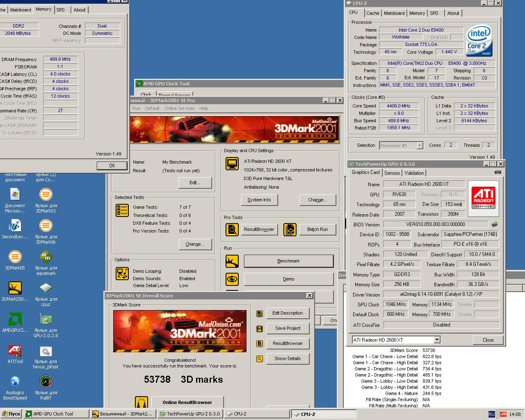The width and height of the screenshot is (525, 420).
Task: Click Change... under Selected Tests
Action: tap(195, 244)
